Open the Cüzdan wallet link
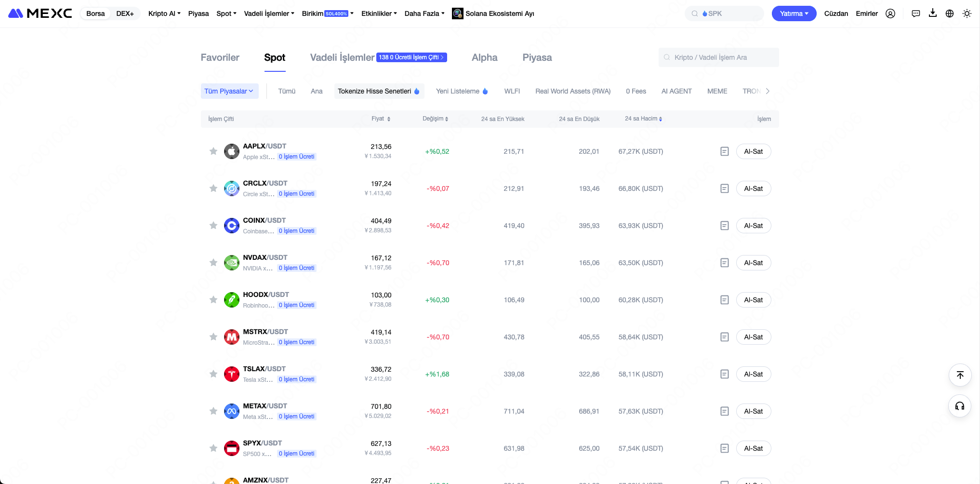980x484 pixels. pyautogui.click(x=836, y=13)
